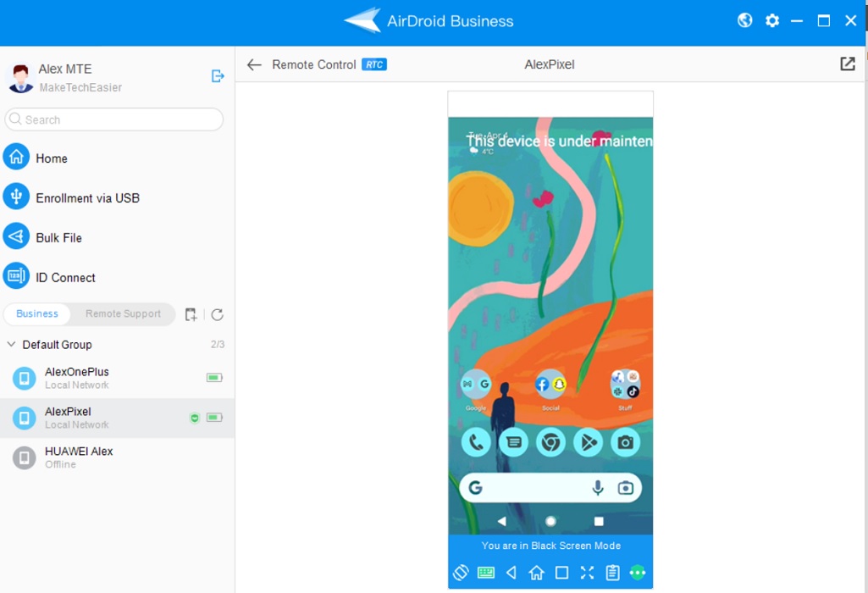Open the Social folder on phone
868x593 pixels.
550,385
